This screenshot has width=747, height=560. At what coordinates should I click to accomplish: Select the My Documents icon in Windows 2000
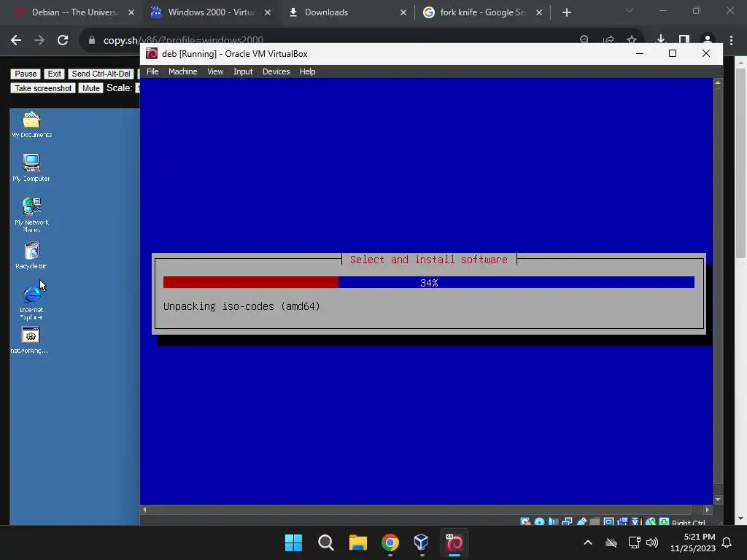coord(31,124)
